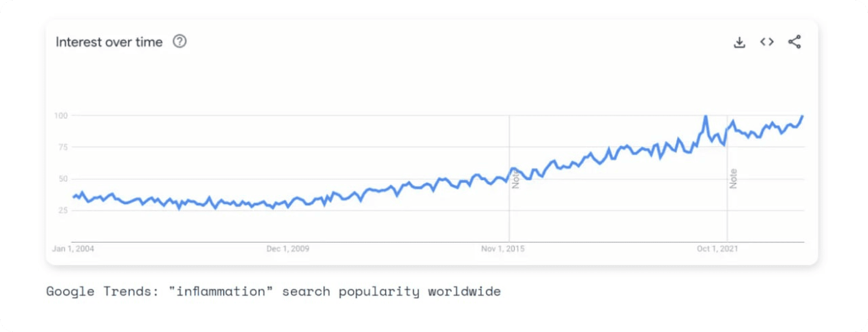Select the first tall peak reaching 100
This screenshot has height=332, width=868.
(x=705, y=116)
